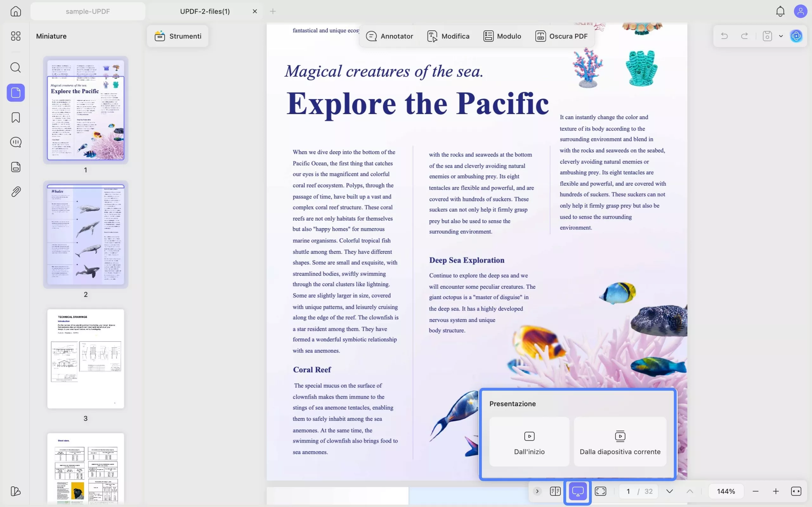Toggle the thumbnails panel sidebar icon
This screenshot has width=812, height=507.
click(16, 93)
